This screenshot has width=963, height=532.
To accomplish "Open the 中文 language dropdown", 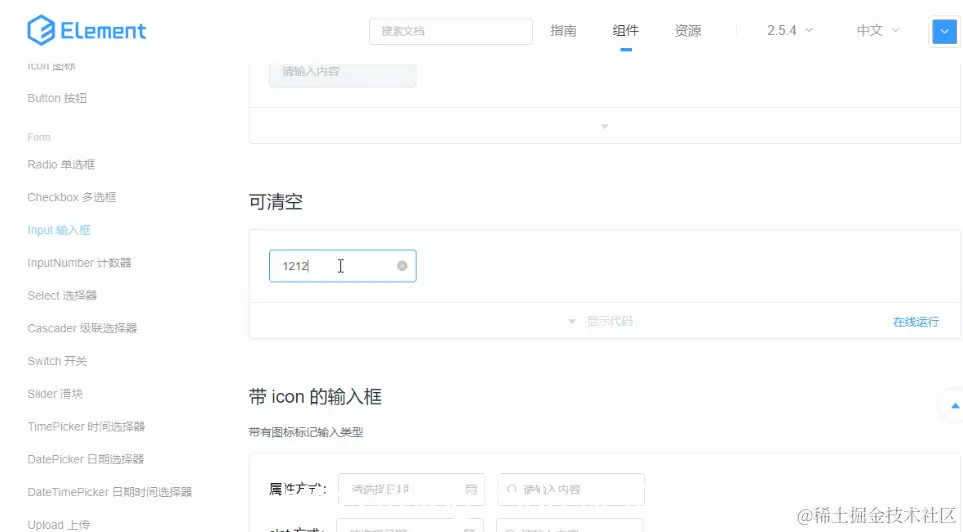I will coord(878,30).
